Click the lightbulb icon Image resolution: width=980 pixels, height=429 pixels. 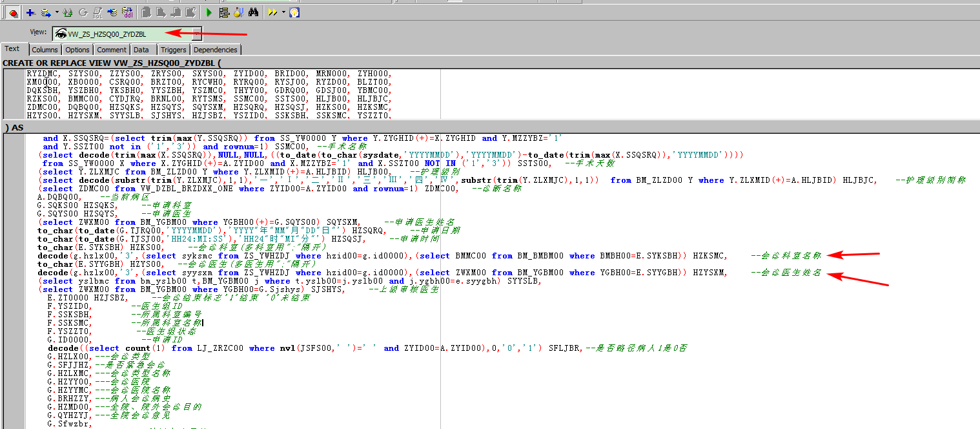294,12
